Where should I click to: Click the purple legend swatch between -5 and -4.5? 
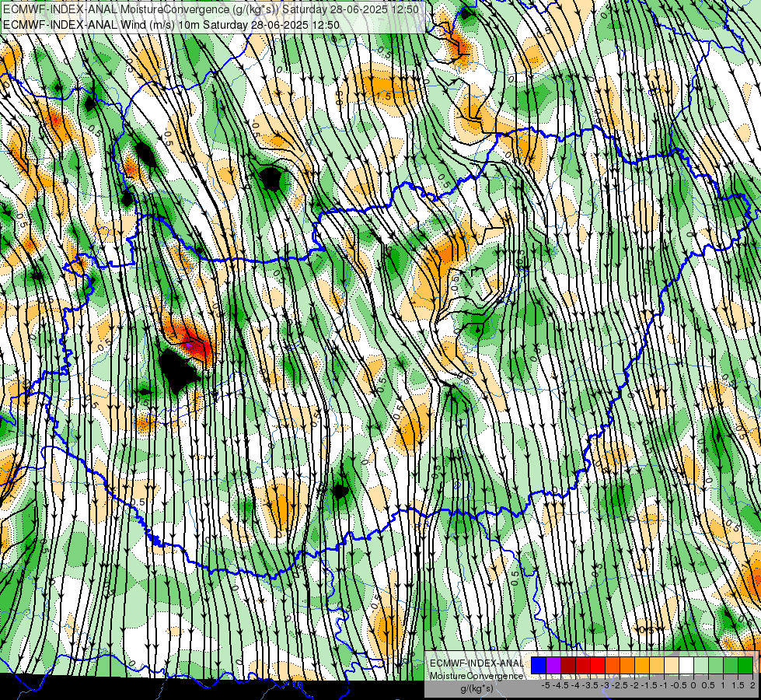click(x=553, y=666)
